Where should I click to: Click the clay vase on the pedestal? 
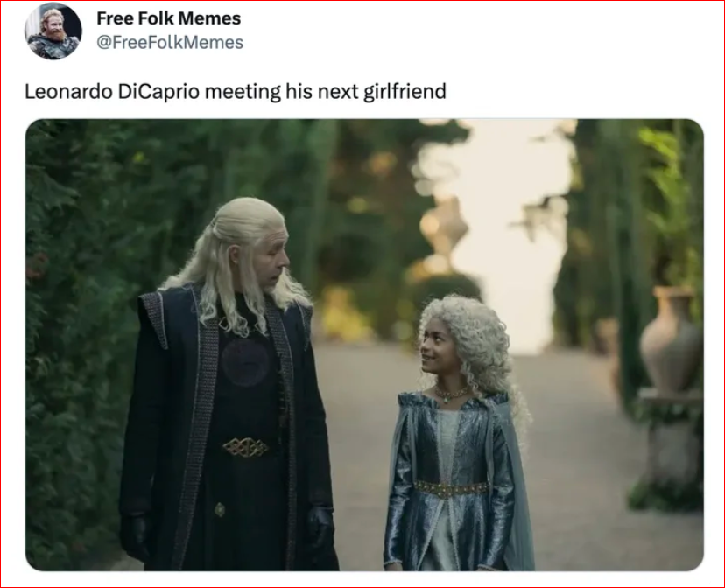671,339
